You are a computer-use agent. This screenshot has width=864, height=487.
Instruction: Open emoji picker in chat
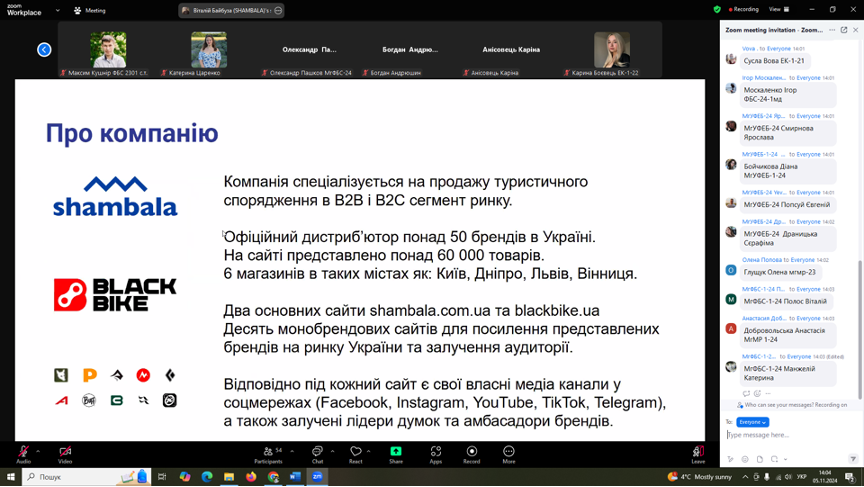(x=745, y=459)
